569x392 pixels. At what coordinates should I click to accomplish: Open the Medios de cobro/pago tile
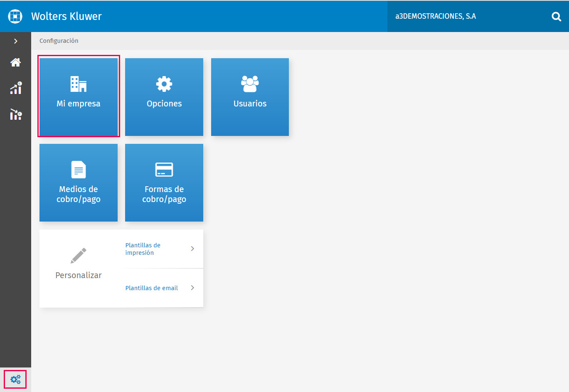click(79, 182)
